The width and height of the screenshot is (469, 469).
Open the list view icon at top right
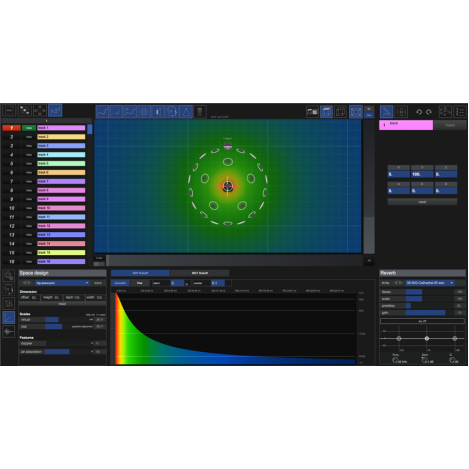pyautogui.click(x=460, y=112)
